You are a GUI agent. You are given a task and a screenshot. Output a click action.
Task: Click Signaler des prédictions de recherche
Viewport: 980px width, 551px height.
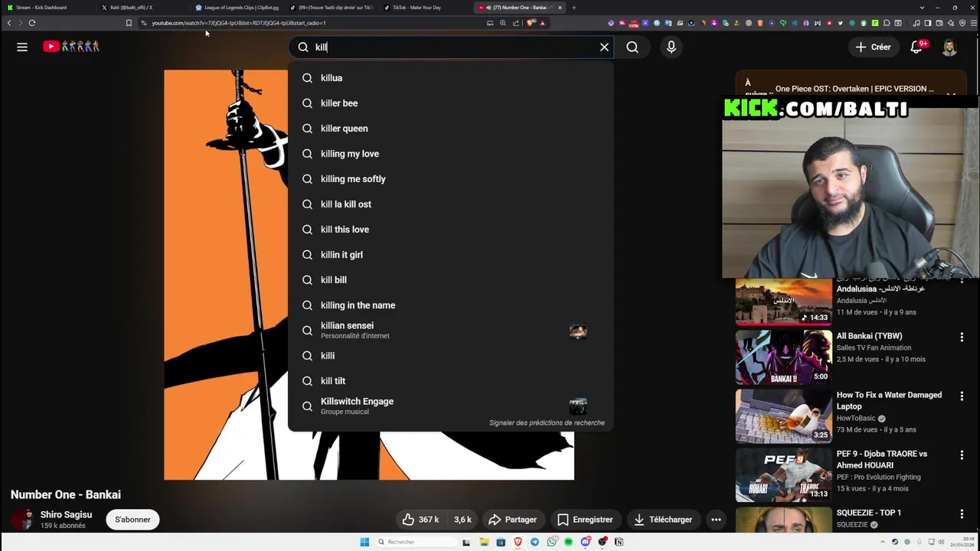[547, 422]
